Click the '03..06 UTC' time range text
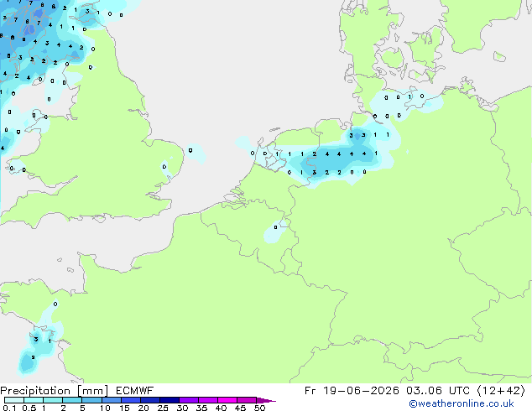The image size is (532, 411). 438,391
